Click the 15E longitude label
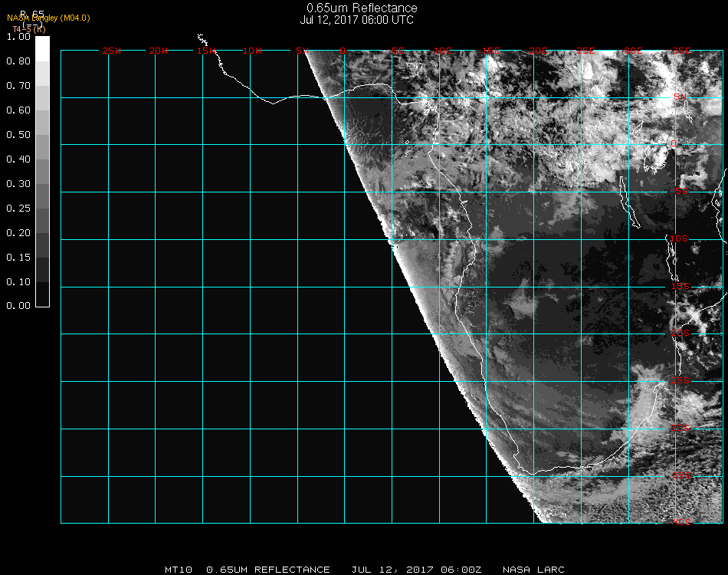728x575 pixels. [x=491, y=51]
